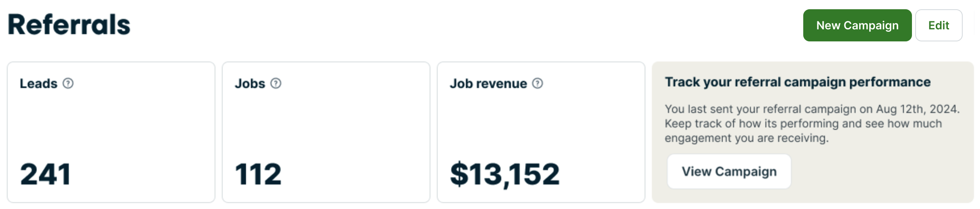Open View Campaign

click(729, 172)
